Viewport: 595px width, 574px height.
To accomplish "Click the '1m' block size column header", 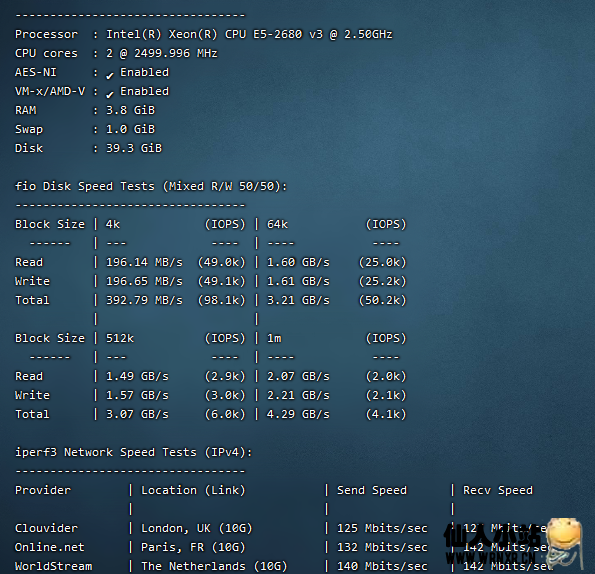I will [x=274, y=338].
